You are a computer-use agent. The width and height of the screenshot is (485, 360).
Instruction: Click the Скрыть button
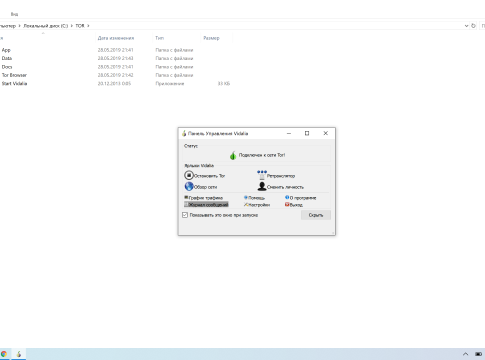pyautogui.click(x=316, y=215)
